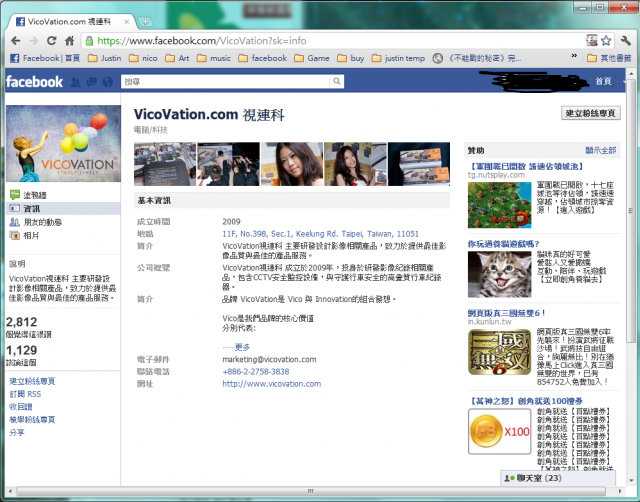Go to 首頁 in the Facebook header
The image size is (640, 502).
click(603, 81)
